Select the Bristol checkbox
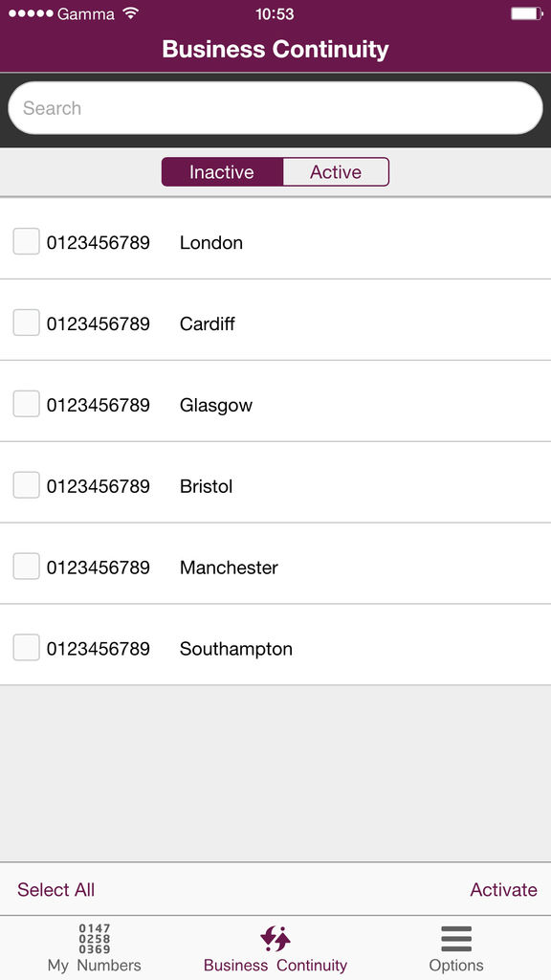This screenshot has height=980, width=551. pyautogui.click(x=26, y=485)
